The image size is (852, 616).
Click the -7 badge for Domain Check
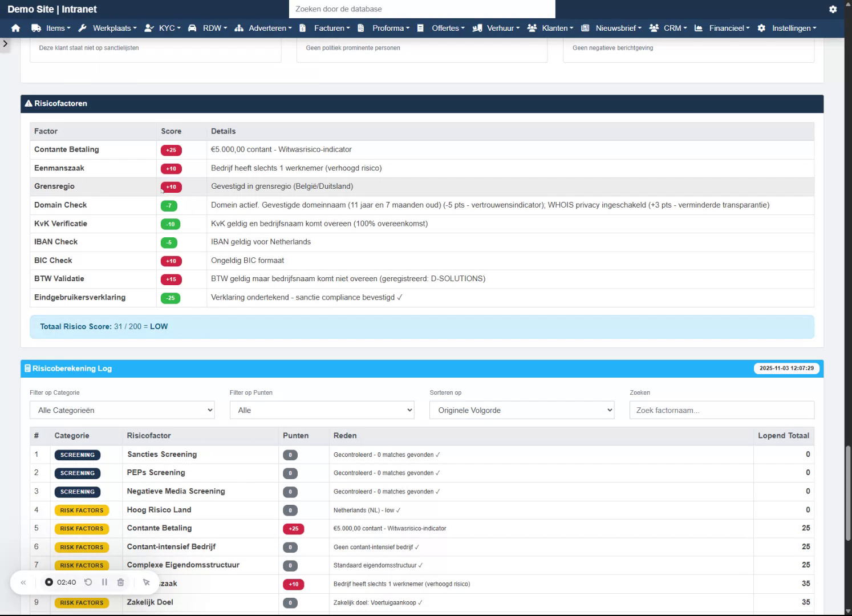(169, 205)
